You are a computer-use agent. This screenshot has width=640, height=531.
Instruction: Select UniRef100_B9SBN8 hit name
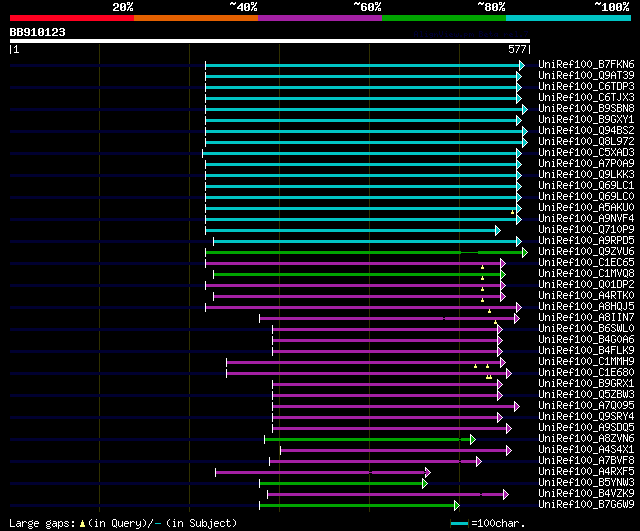[x=586, y=109]
